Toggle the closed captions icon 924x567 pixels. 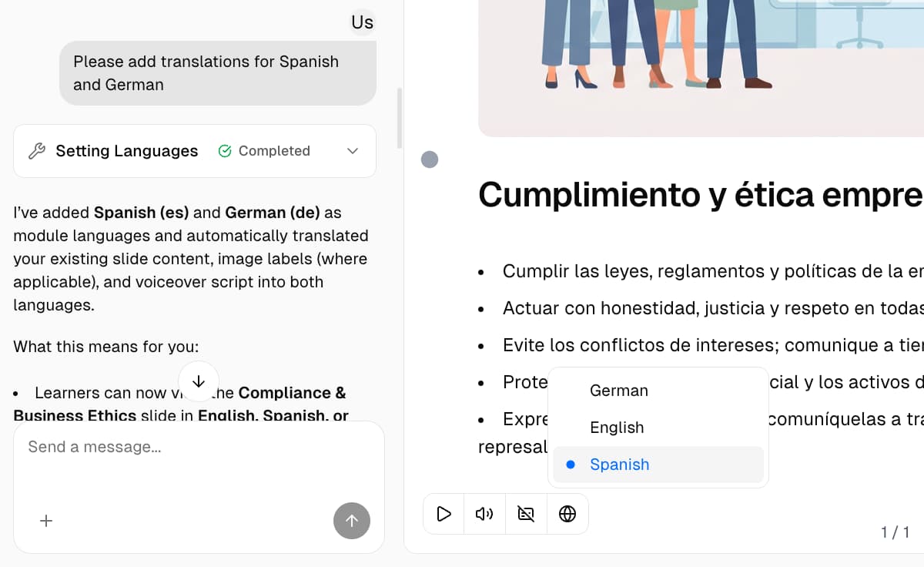[526, 514]
